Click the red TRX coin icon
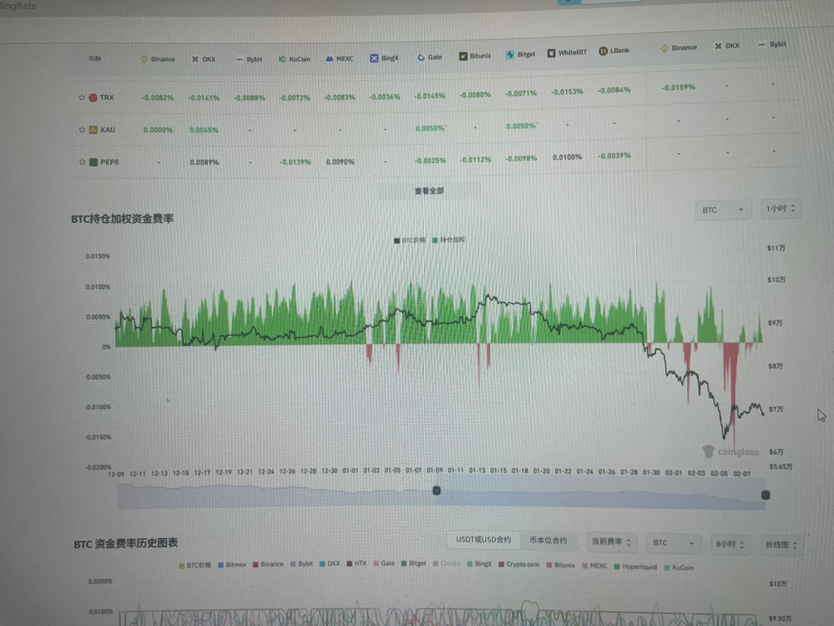 coord(93,97)
